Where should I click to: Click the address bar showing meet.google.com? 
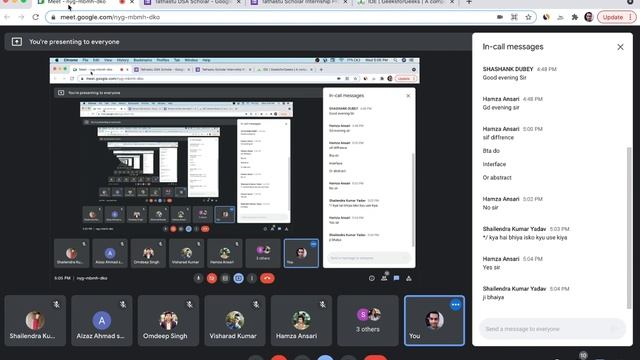(x=290, y=17)
